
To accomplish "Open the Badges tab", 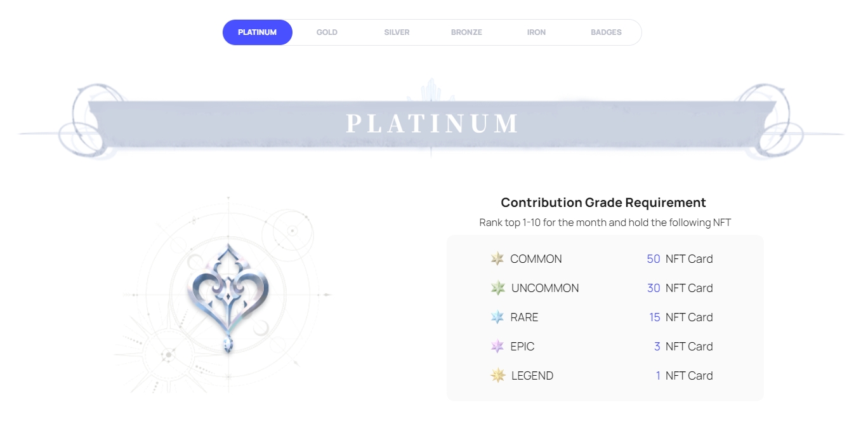I will 606,32.
